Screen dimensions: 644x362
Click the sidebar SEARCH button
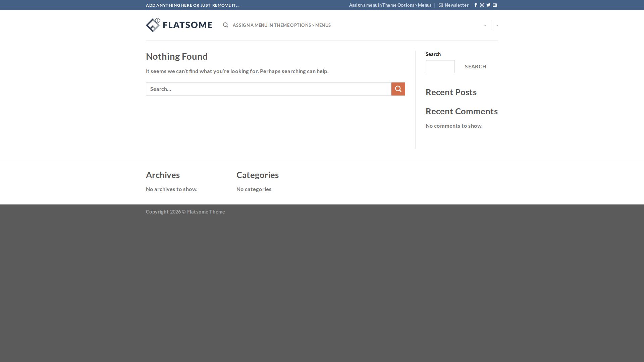(x=475, y=66)
